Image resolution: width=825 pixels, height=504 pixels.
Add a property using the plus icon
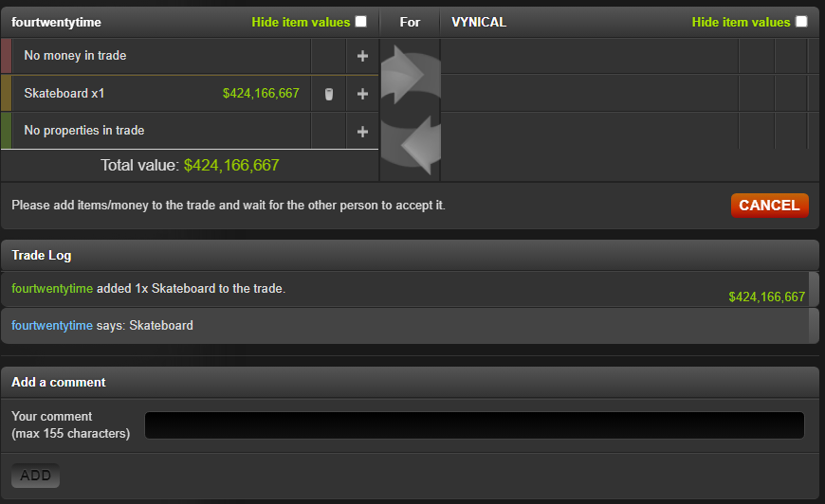point(362,132)
